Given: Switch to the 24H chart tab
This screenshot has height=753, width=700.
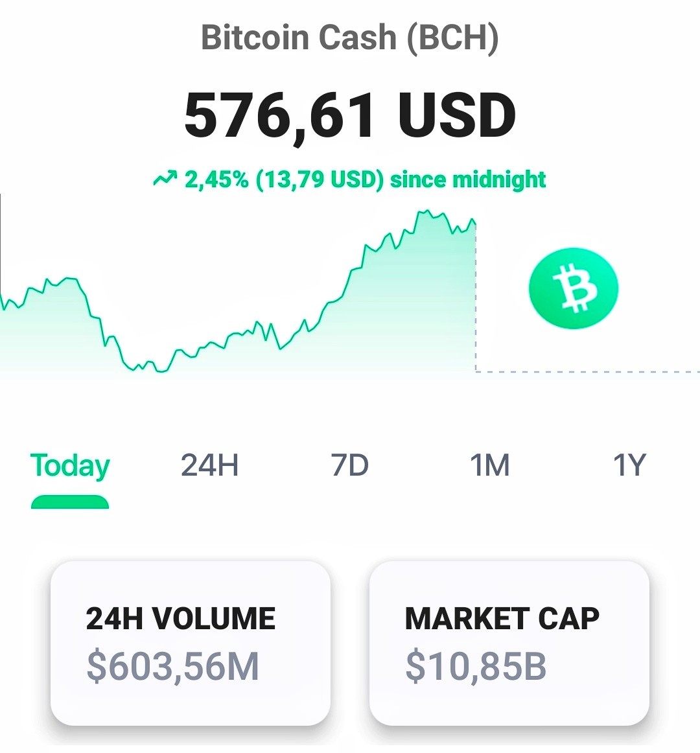Looking at the screenshot, I should coord(209,465).
